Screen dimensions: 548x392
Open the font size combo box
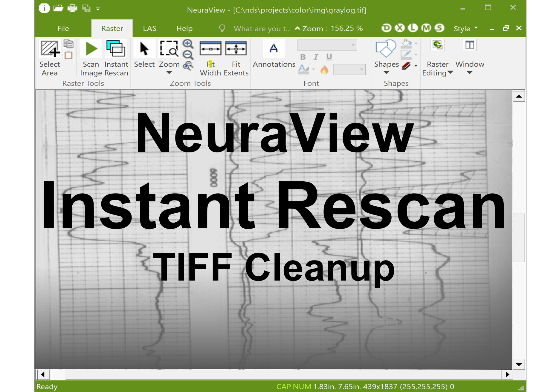349,70
